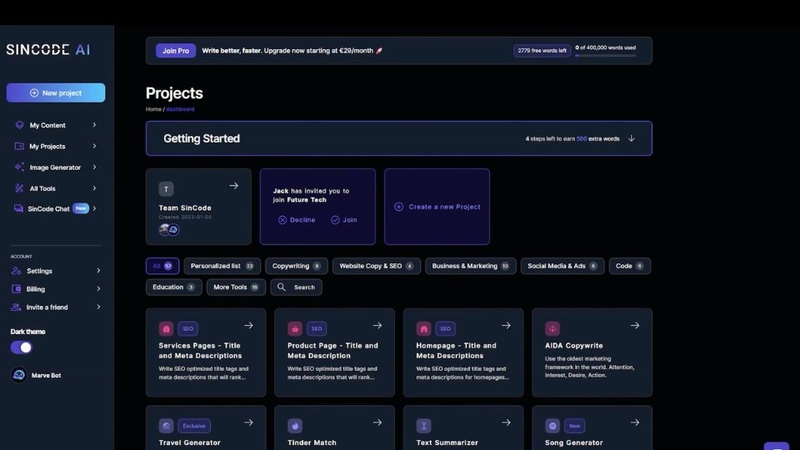Expand Billing chevron
The image size is (800, 450).
[x=98, y=289]
